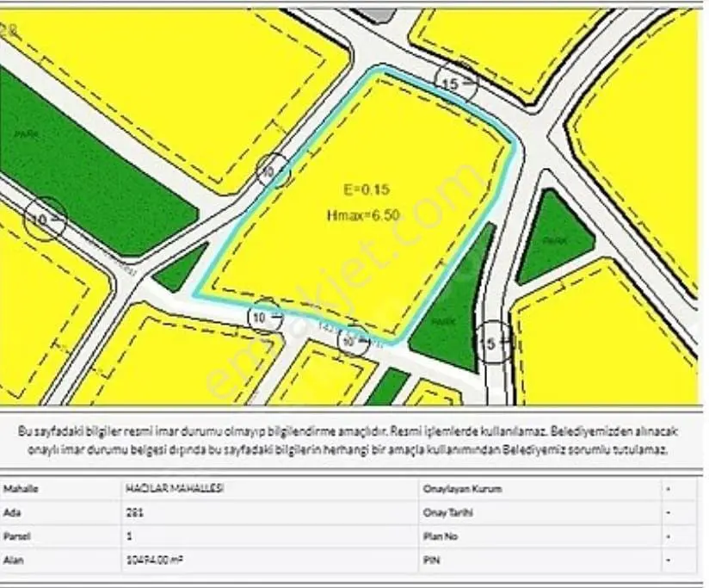This screenshot has height=588, width=709.
Task: Click the 'Parsel' label cell
Action: pos(60,536)
